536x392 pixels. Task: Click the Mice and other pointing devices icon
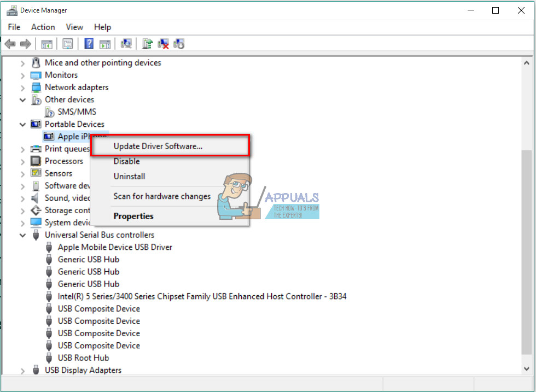tap(36, 62)
